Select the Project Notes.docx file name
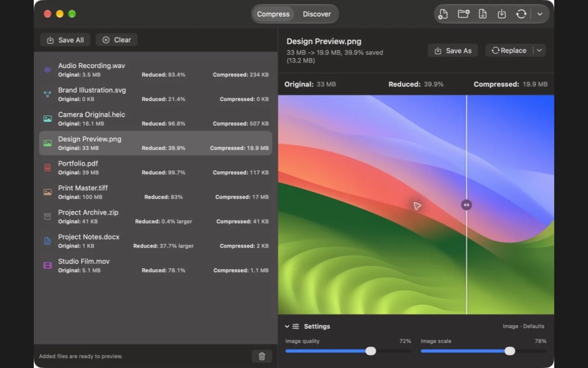 coord(89,237)
